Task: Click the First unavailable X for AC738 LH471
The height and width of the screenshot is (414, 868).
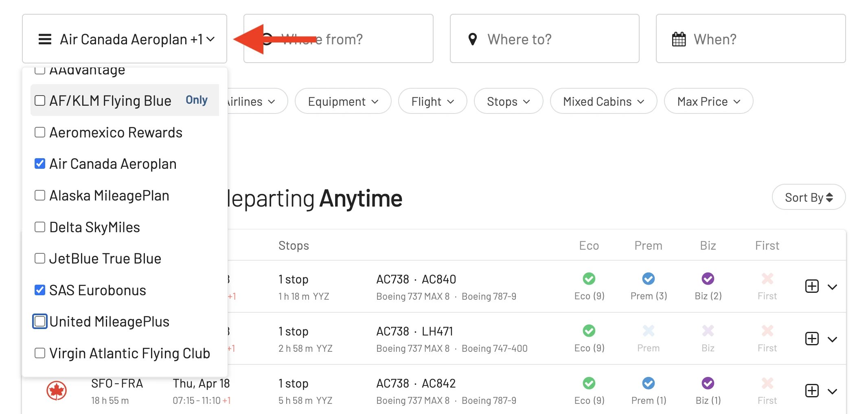Action: (767, 331)
